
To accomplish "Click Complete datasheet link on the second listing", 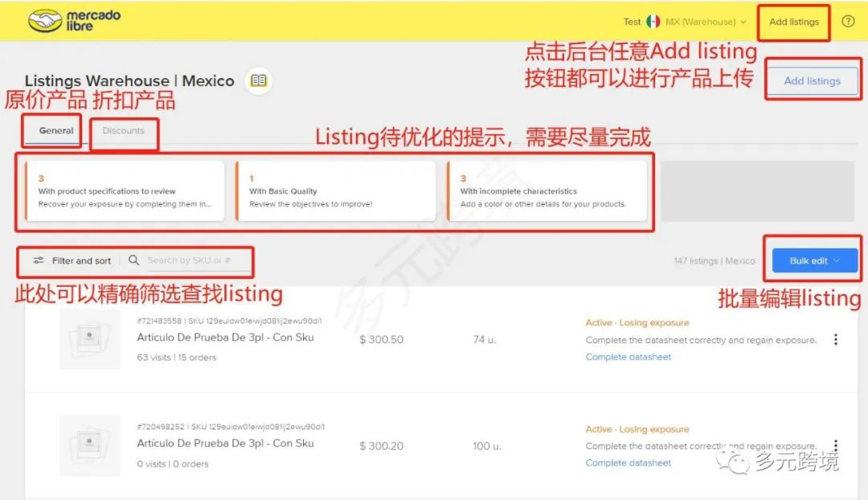I will coord(628,463).
